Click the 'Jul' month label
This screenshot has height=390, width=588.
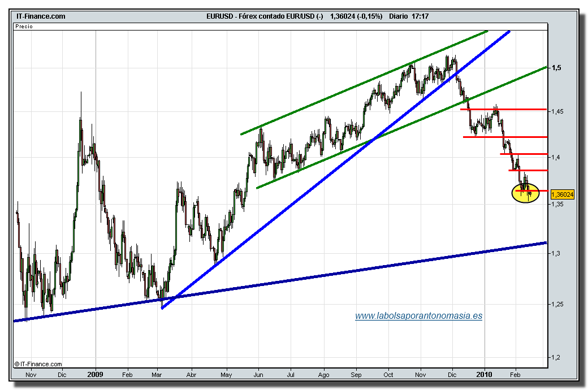(290, 375)
